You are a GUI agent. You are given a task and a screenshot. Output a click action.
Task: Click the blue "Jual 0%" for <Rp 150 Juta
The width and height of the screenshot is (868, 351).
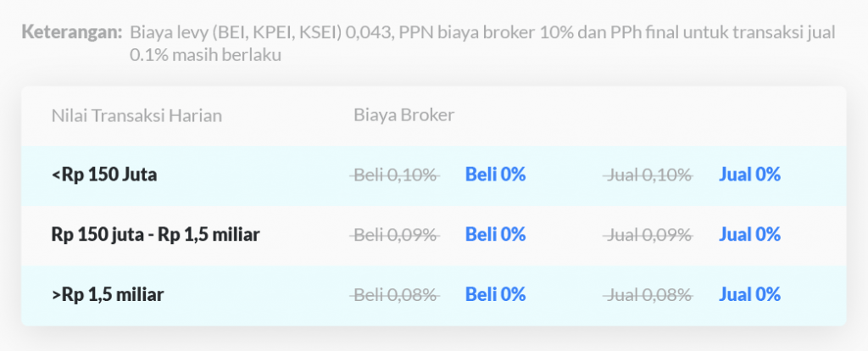[x=749, y=175]
